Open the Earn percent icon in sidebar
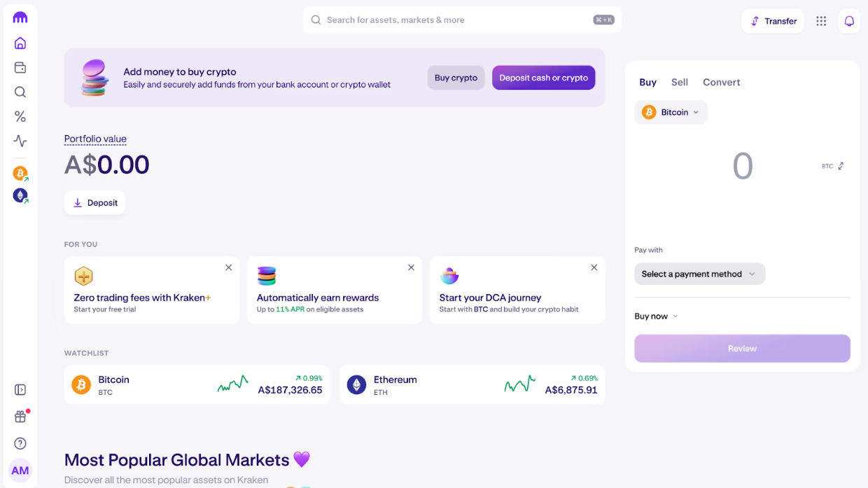Viewport: 868px width, 488px height. [x=20, y=116]
